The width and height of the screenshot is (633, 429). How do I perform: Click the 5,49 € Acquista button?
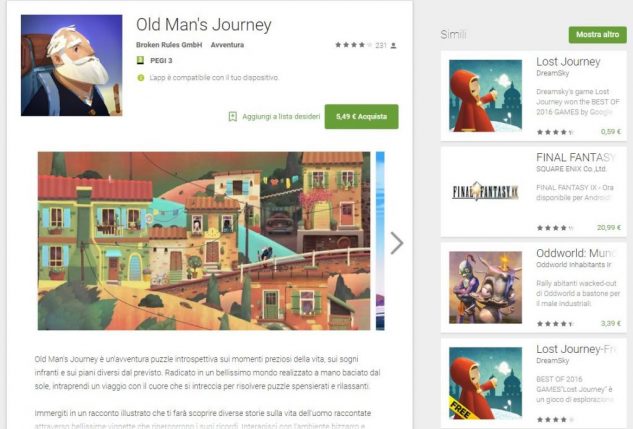[361, 117]
